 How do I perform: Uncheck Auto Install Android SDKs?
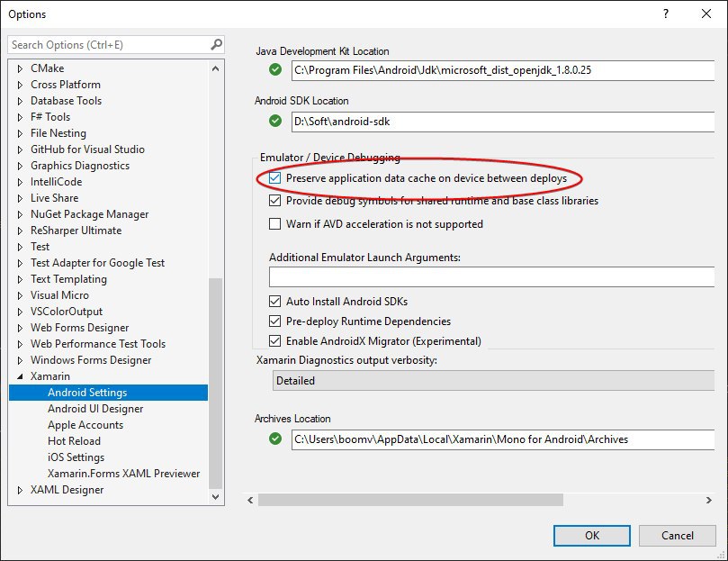click(274, 301)
